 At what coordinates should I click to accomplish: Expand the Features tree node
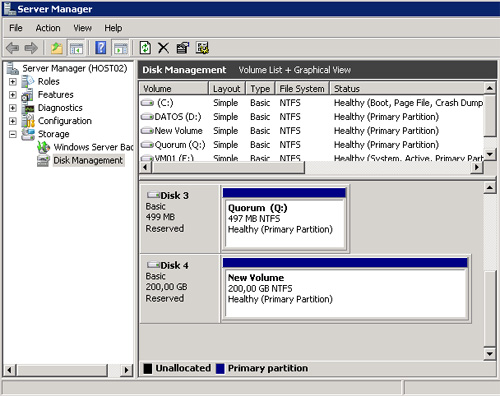[13, 95]
